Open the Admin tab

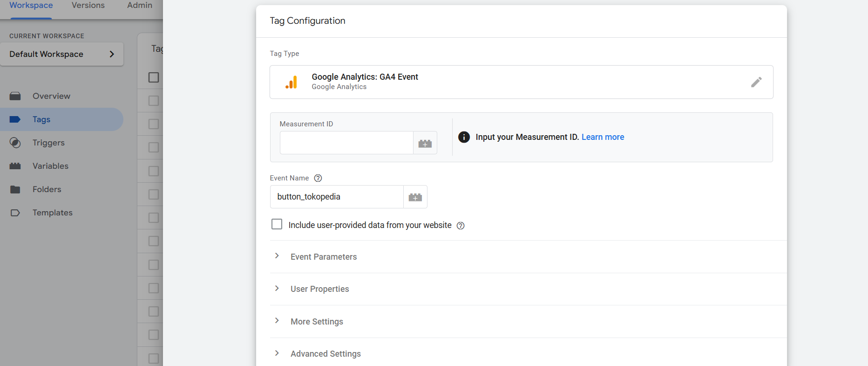point(140,6)
